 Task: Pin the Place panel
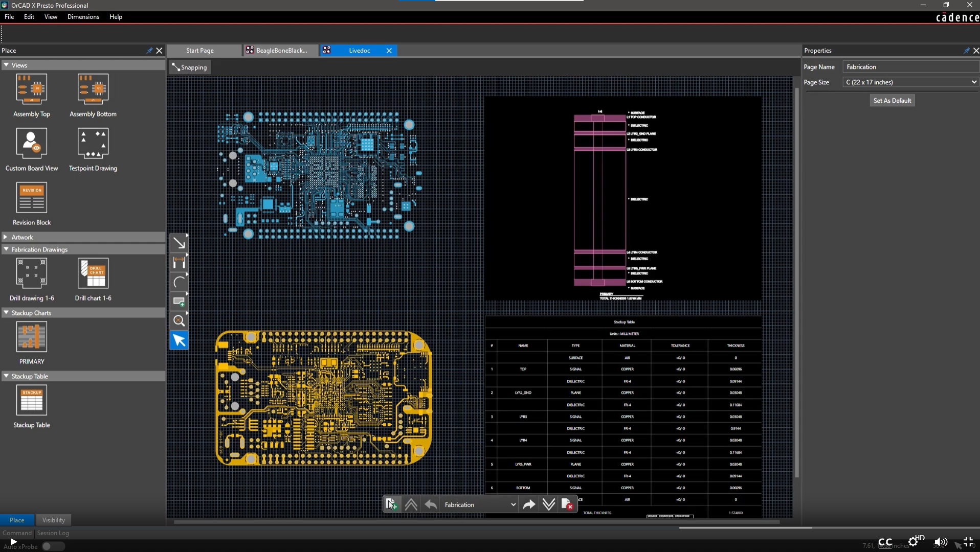tap(149, 51)
